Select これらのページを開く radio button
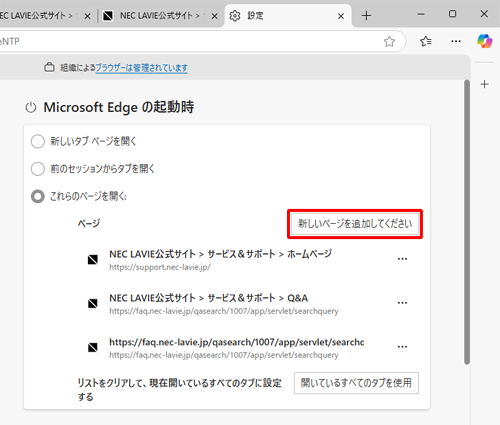The width and height of the screenshot is (500, 425). tap(38, 196)
